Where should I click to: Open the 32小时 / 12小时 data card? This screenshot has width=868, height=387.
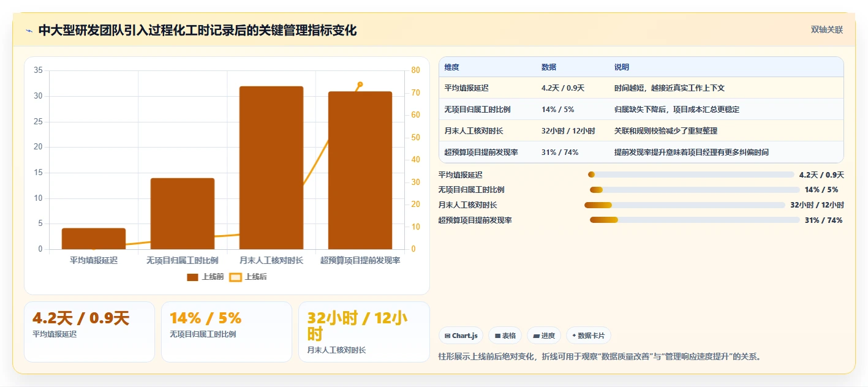pyautogui.click(x=364, y=331)
